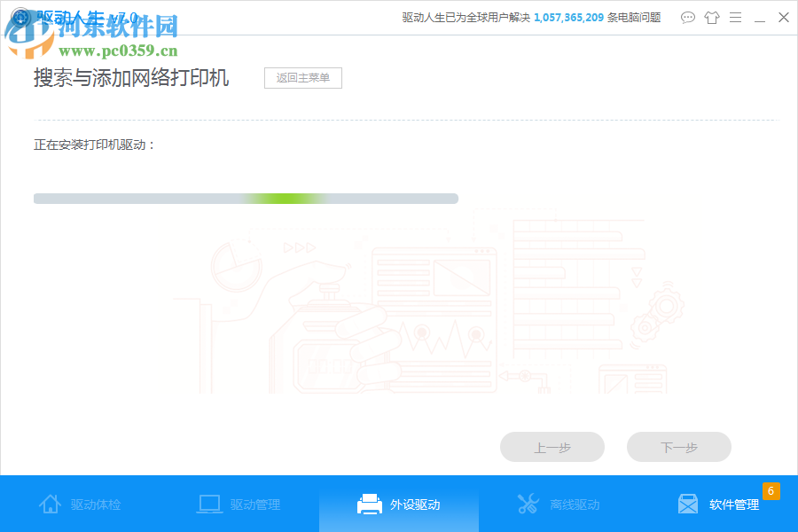Click the skin theme shirt icon
Viewport: 798px width, 532px height.
click(712, 17)
